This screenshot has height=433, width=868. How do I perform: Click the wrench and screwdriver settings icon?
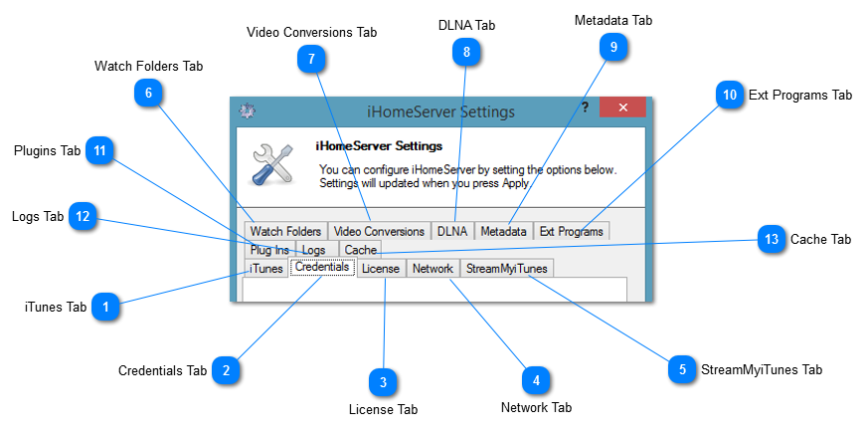click(x=272, y=164)
